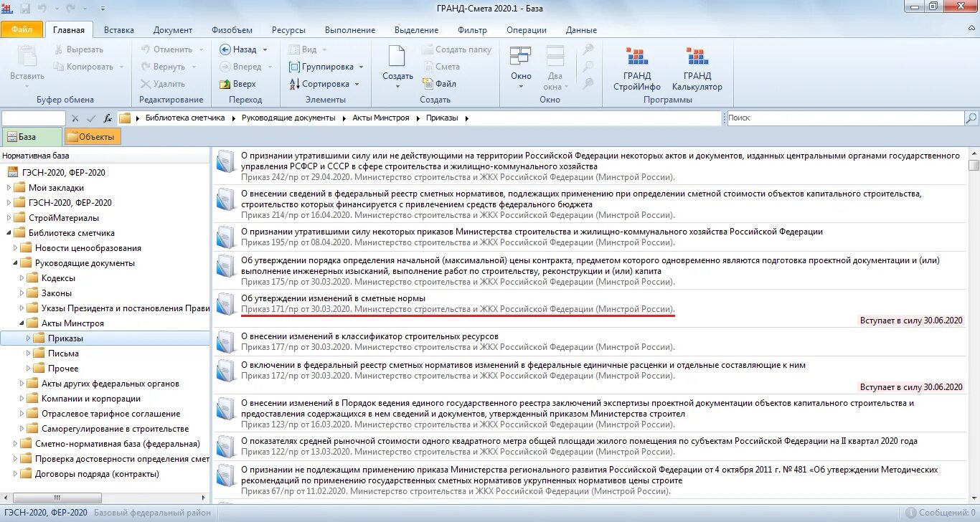980x522 pixels.
Task: Switch to the Ресурсы ribbon tab
Action: point(288,30)
